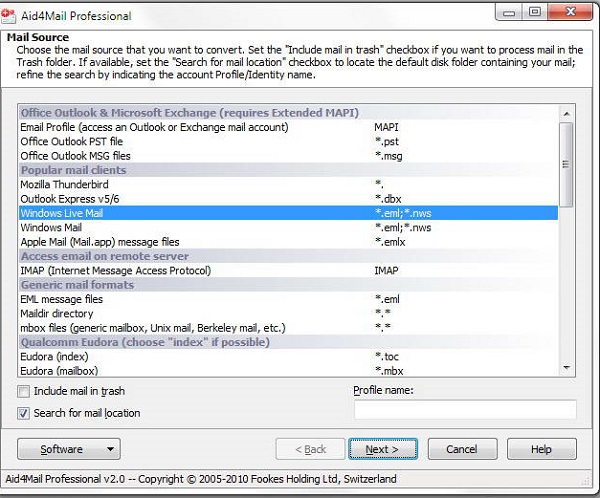Minimize the Aid4Mail window
The width and height of the screenshot is (600, 498).
509,12
